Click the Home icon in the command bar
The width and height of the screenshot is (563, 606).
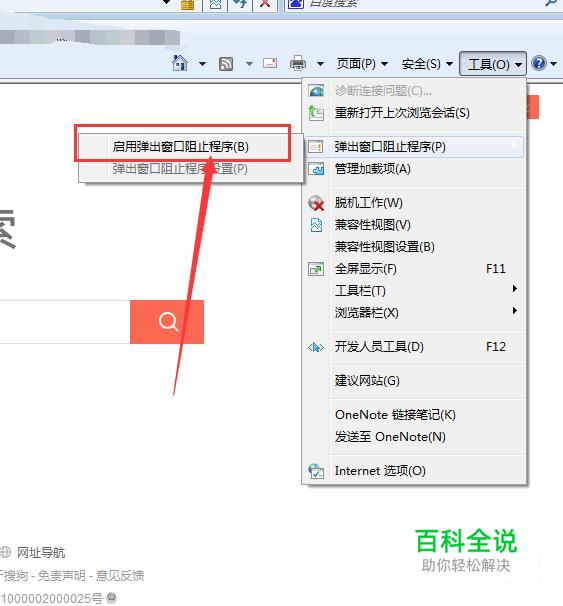[x=180, y=63]
